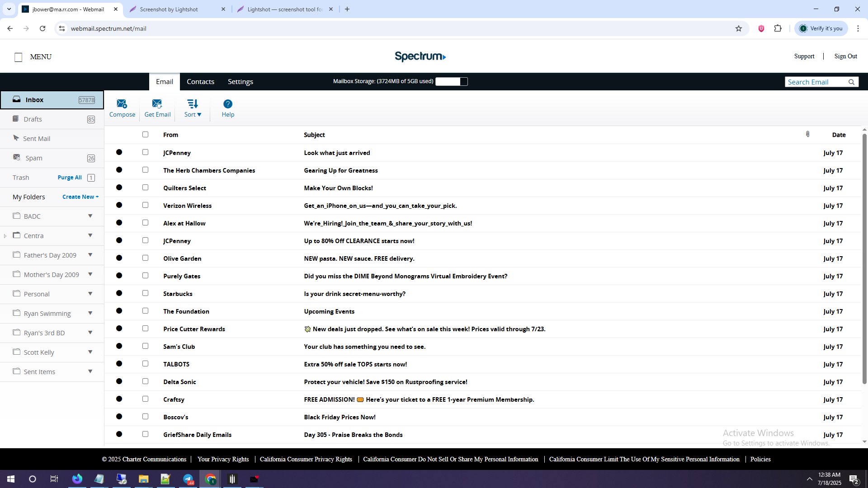Expand the Centra folder tree triangle

tap(5, 236)
